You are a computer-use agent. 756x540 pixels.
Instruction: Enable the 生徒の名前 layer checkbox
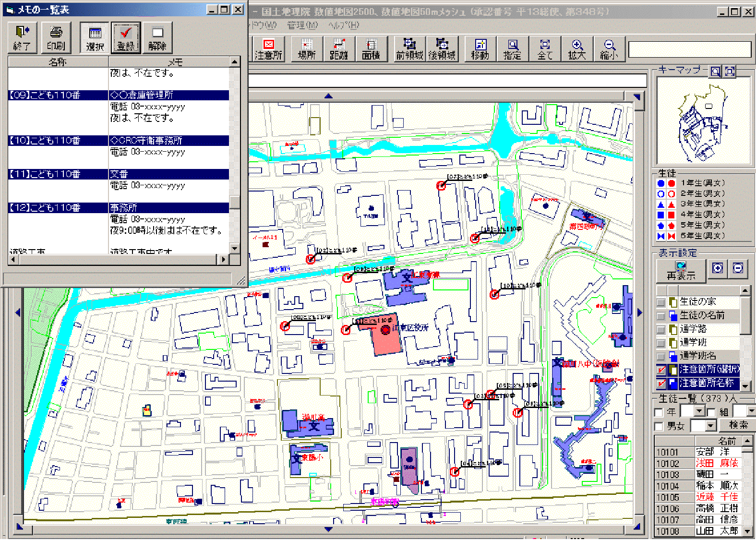tap(661, 315)
